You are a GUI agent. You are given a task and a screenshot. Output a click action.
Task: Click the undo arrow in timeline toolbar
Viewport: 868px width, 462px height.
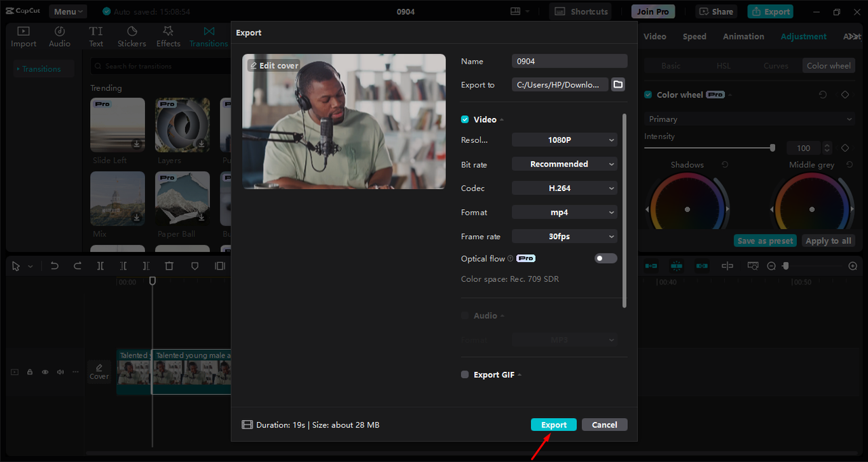[55, 266]
